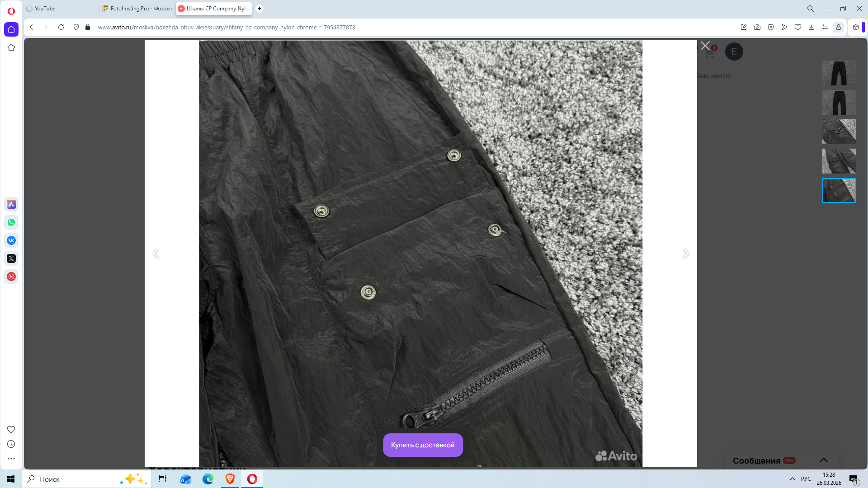The height and width of the screenshot is (488, 868).
Task: Open the Aria AI sidebar icon
Action: coord(11,204)
